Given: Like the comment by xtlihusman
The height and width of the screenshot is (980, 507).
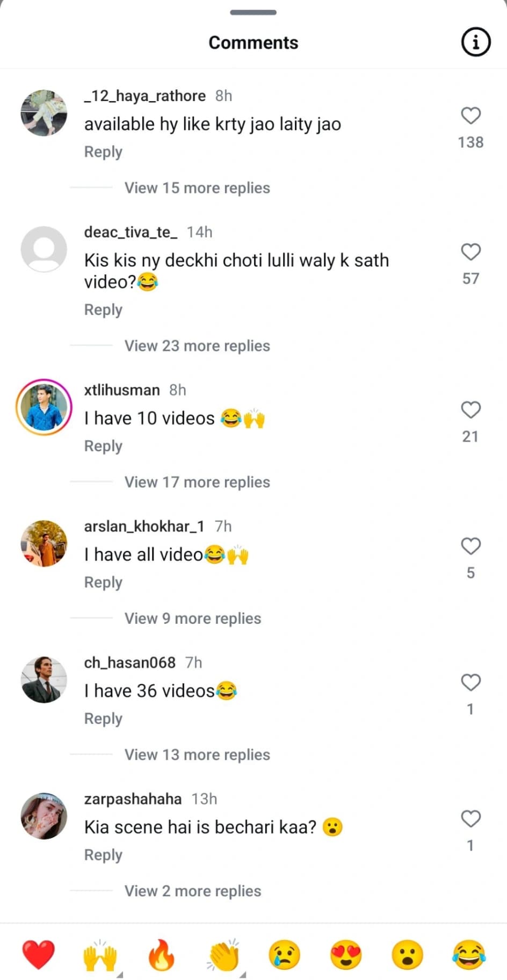Looking at the screenshot, I should click(470, 410).
